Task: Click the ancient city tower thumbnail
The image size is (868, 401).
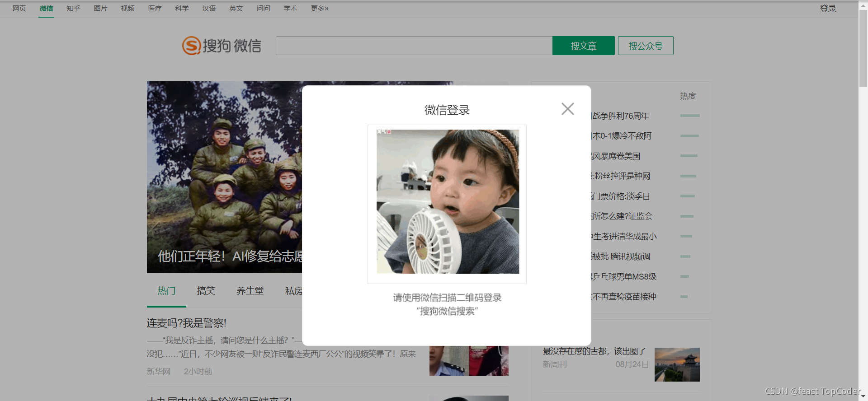Action: 677,364
